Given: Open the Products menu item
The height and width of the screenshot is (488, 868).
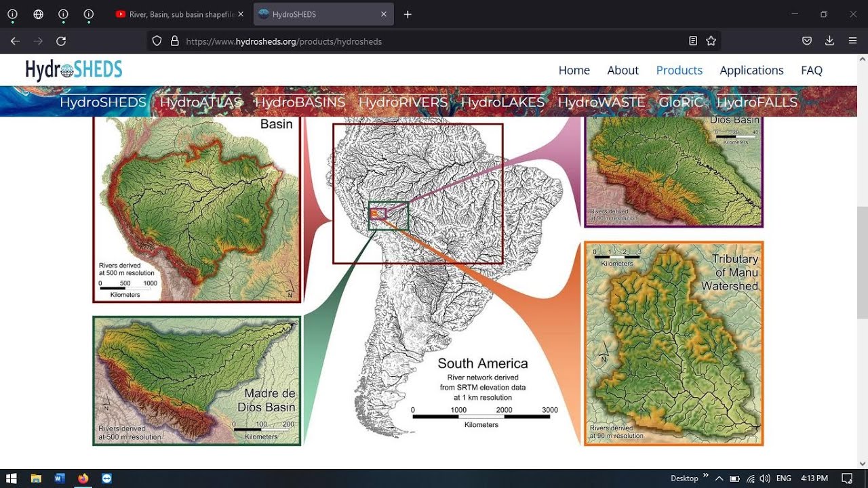Looking at the screenshot, I should (x=679, y=70).
